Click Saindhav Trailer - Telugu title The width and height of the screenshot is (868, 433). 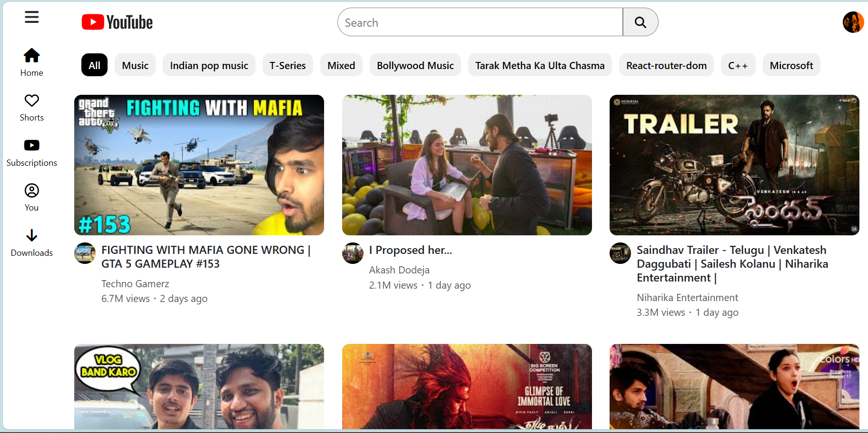click(x=732, y=264)
